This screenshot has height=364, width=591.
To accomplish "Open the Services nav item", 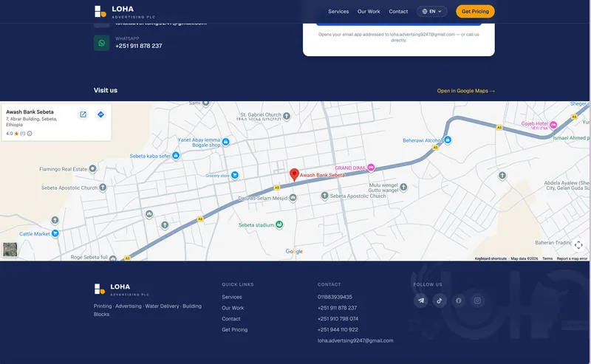I will (338, 12).
